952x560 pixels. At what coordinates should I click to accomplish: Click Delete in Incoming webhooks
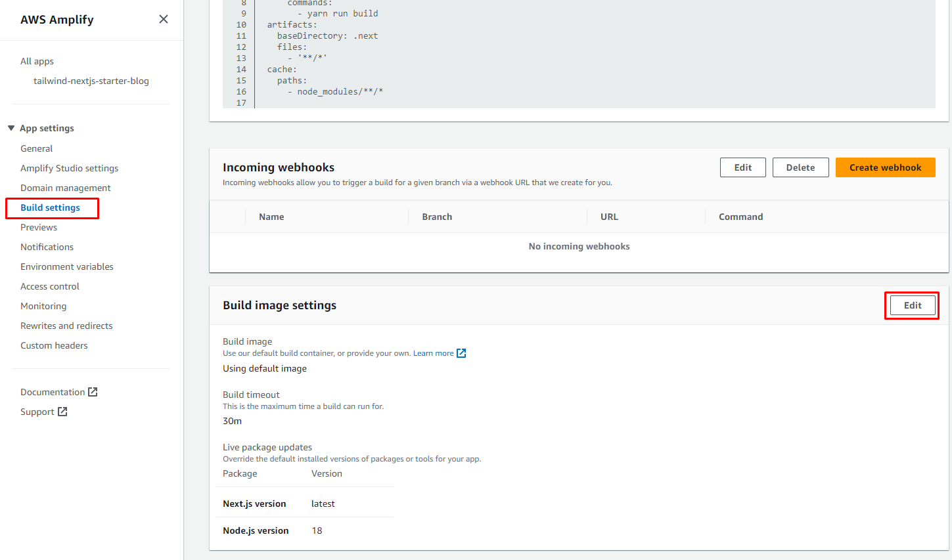pyautogui.click(x=800, y=167)
